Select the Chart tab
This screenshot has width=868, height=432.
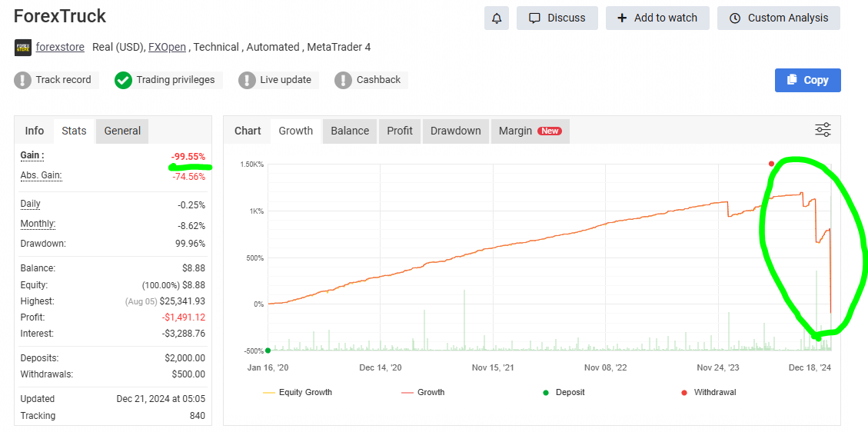click(248, 131)
